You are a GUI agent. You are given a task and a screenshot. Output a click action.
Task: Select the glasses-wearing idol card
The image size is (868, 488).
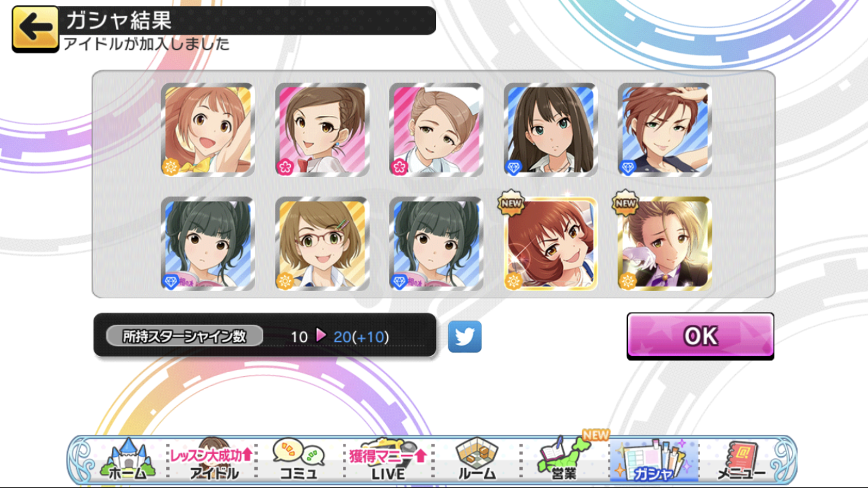[x=322, y=243]
